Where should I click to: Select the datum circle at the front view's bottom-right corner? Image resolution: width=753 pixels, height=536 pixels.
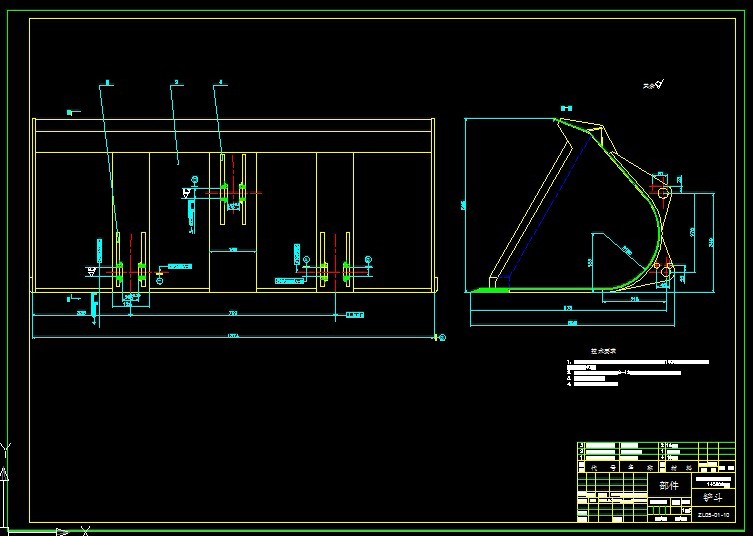442,338
